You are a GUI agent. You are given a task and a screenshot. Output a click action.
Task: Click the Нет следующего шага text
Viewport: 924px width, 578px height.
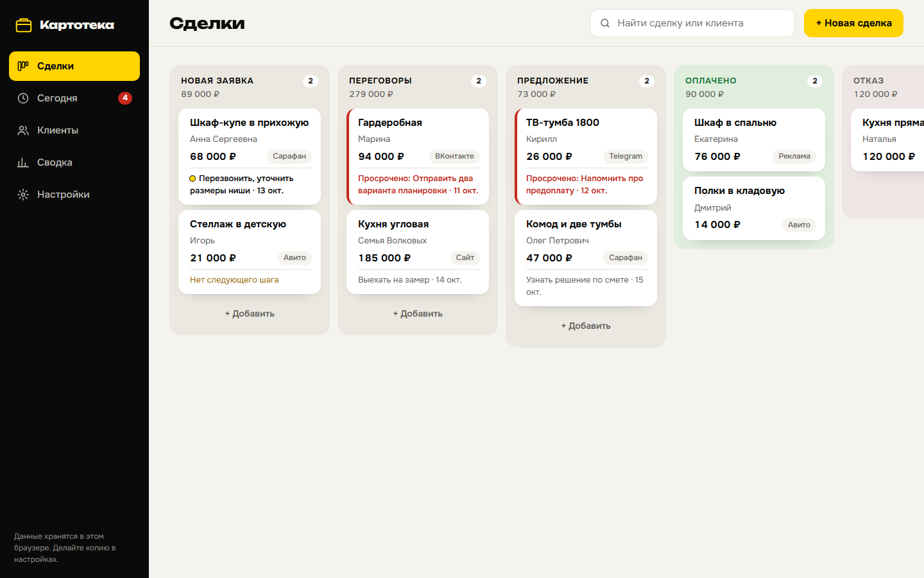(x=234, y=280)
